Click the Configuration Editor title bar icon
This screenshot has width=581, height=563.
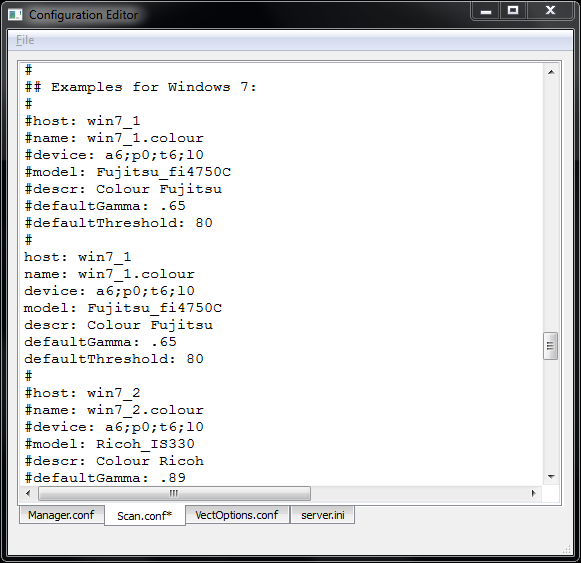[15, 15]
